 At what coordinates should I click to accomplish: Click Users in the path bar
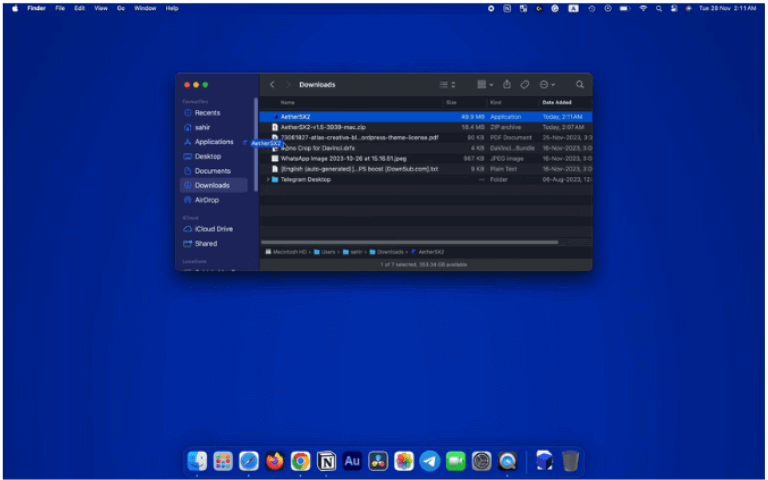[325, 252]
